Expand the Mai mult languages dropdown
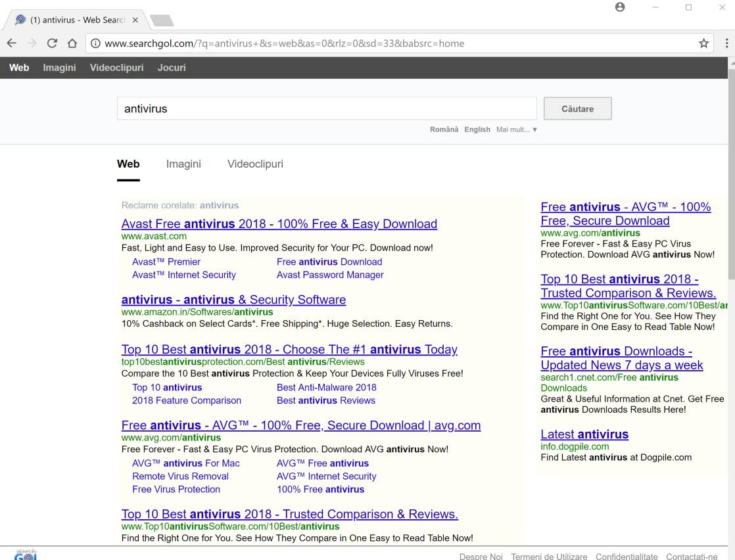Image resolution: width=735 pixels, height=560 pixels. coord(517,129)
